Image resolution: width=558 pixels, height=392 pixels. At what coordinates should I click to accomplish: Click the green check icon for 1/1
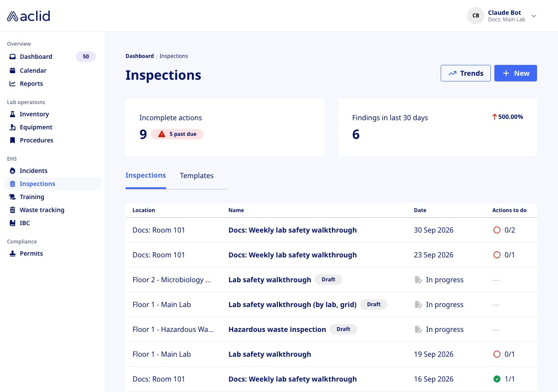pyautogui.click(x=497, y=379)
